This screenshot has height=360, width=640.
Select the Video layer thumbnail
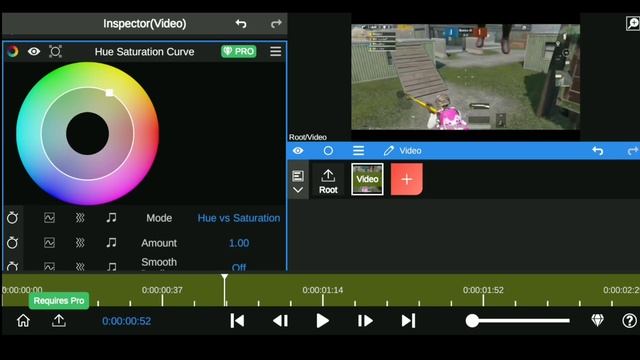(x=367, y=179)
